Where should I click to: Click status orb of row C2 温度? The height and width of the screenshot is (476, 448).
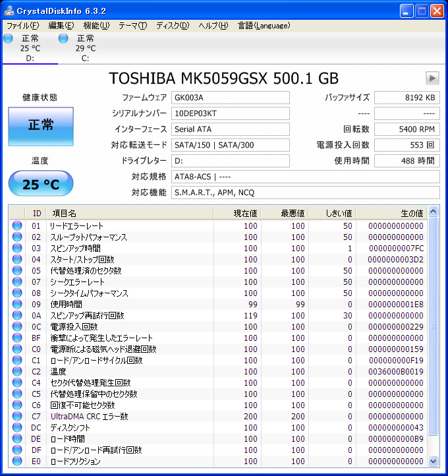tap(17, 372)
